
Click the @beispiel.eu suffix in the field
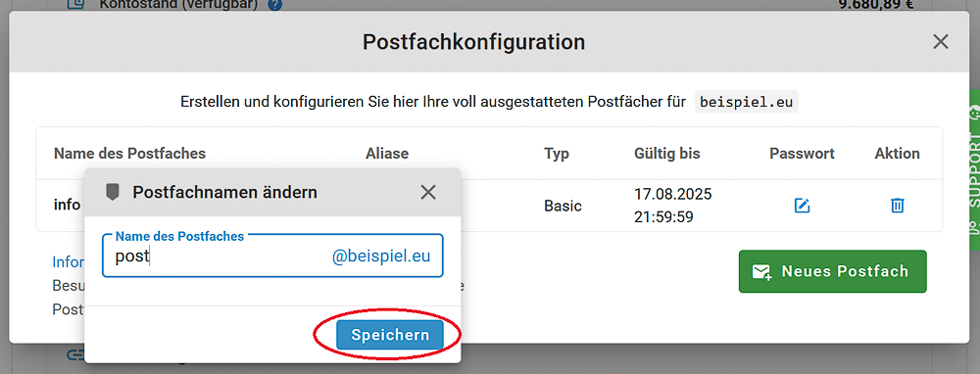(381, 256)
